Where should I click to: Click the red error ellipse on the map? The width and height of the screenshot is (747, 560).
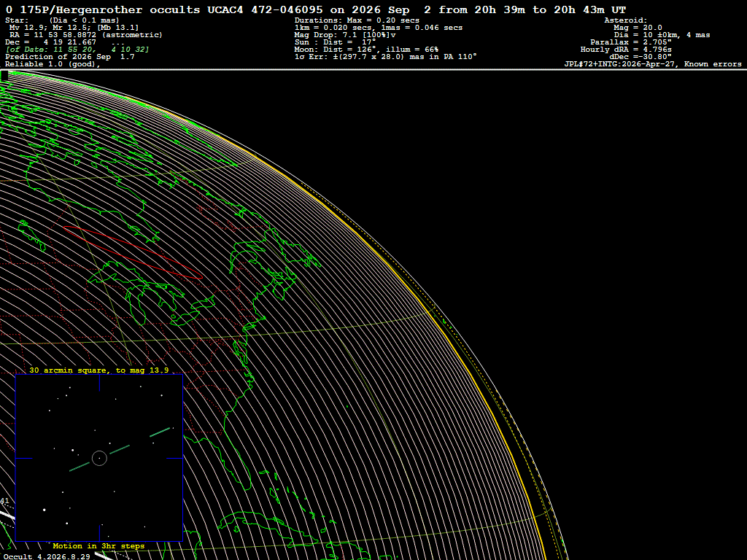(133, 252)
